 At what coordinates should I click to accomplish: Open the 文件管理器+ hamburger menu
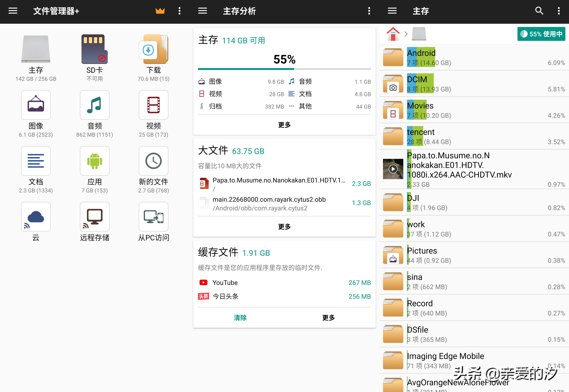13,11
